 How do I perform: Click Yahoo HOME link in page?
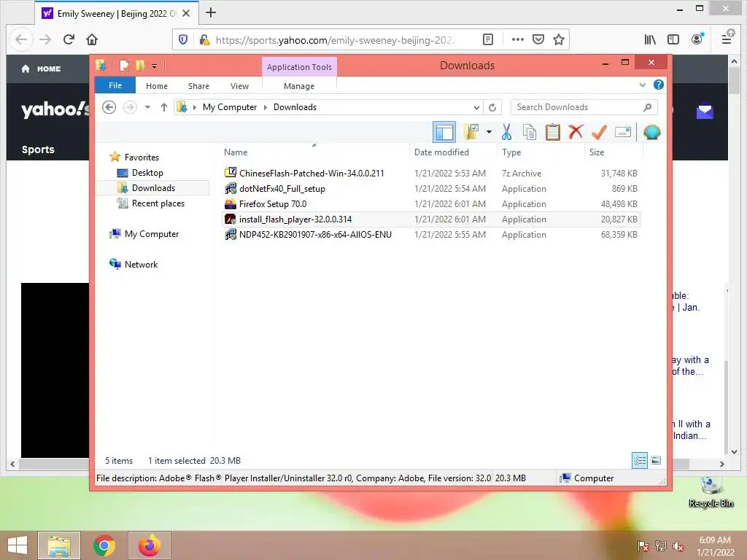pyautogui.click(x=41, y=69)
